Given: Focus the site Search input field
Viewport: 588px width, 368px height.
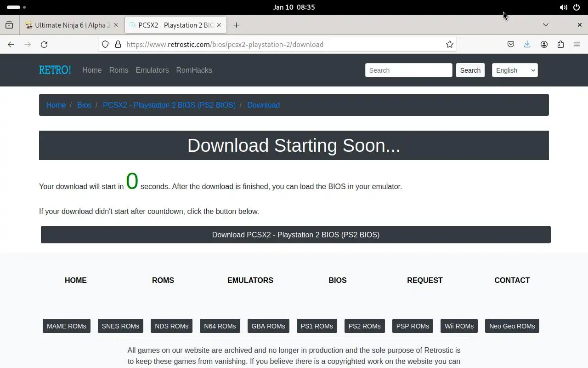Looking at the screenshot, I should coord(408,70).
